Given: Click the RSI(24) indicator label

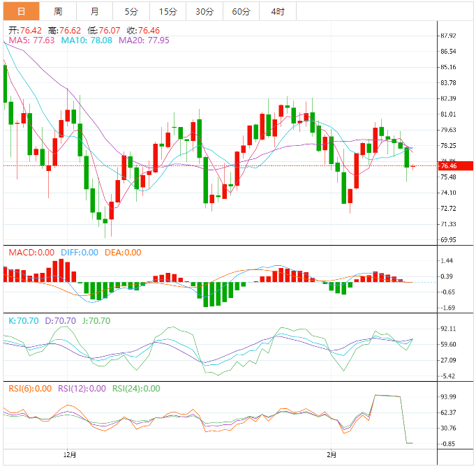Looking at the screenshot, I should point(136,389).
